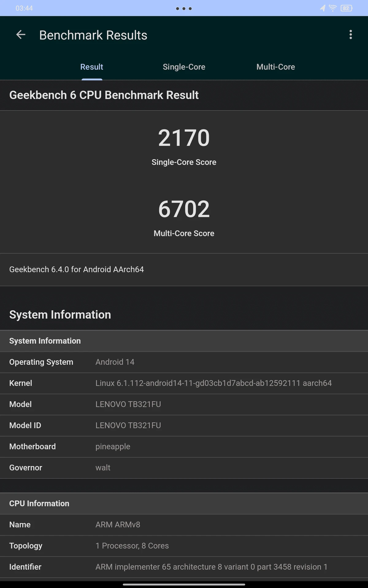Select LENOVO TB321FU in the Model row

click(128, 404)
